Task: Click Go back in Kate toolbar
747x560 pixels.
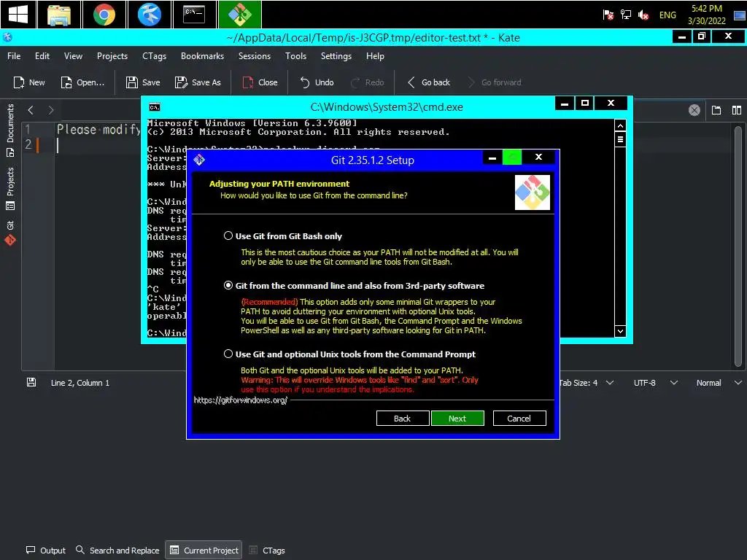Action: click(429, 82)
